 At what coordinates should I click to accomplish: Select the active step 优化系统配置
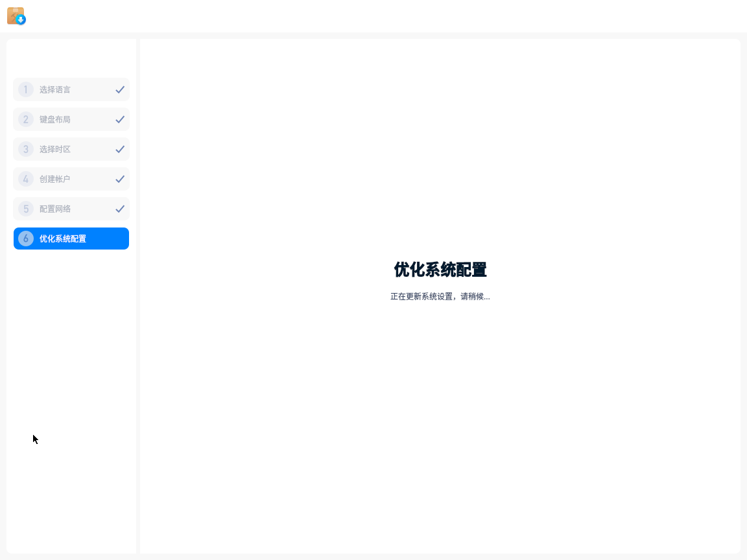point(71,239)
